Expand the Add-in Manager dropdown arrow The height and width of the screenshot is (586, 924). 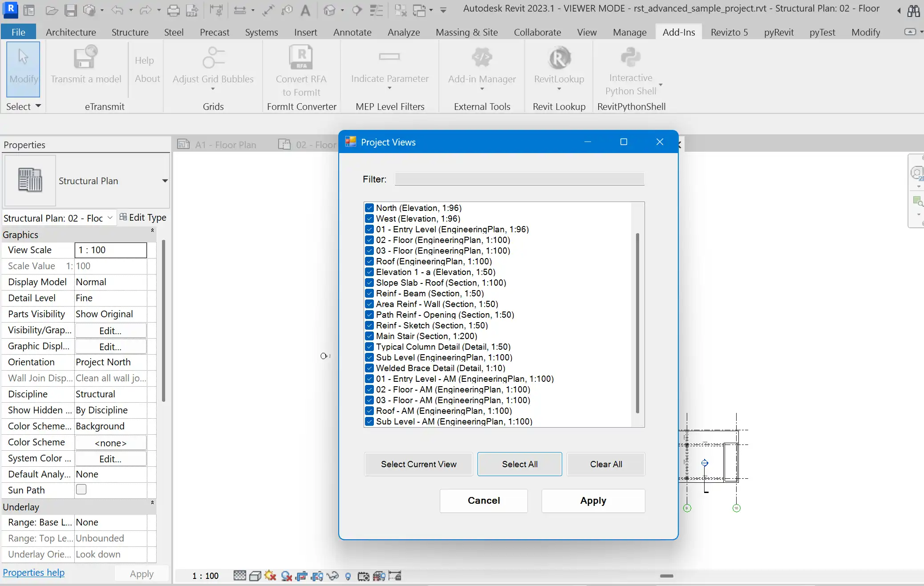point(482,89)
